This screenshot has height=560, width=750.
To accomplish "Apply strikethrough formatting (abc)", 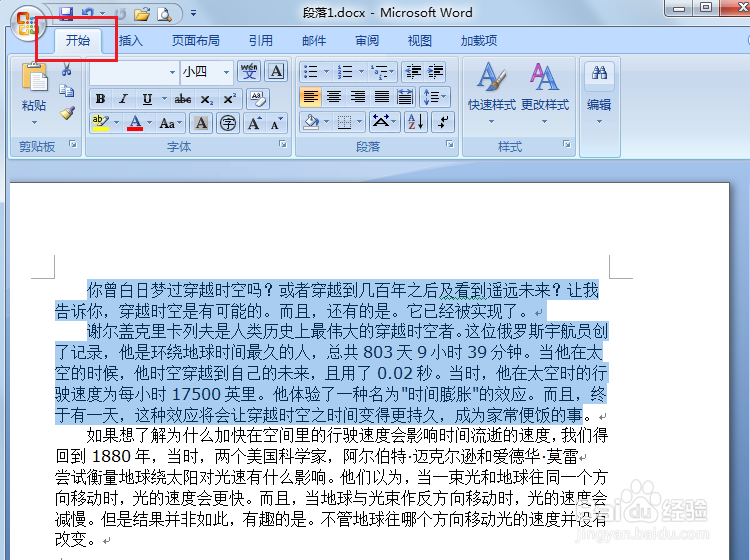I will pos(182,99).
